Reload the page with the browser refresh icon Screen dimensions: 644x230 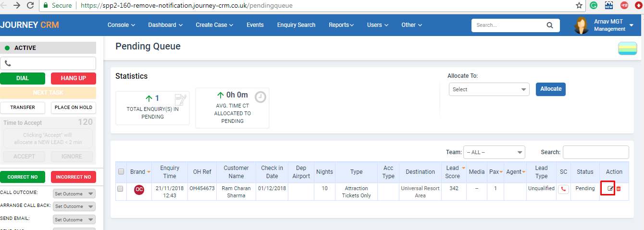[30, 6]
